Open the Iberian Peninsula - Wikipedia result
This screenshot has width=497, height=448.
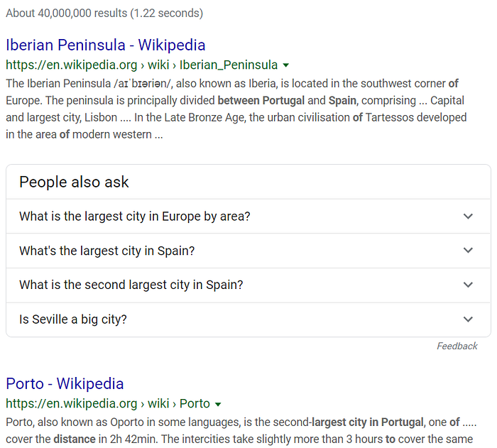point(106,45)
